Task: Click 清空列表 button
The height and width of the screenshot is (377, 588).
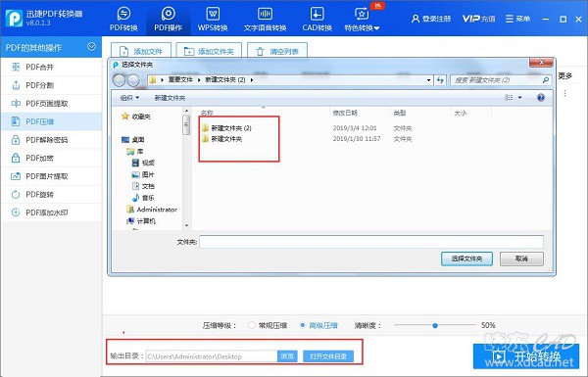Action: [277, 51]
